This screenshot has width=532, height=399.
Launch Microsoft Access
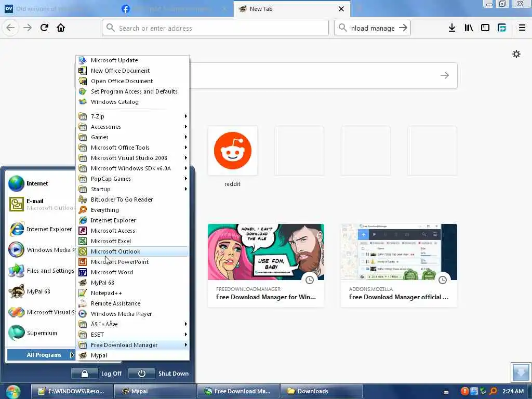(x=132, y=231)
